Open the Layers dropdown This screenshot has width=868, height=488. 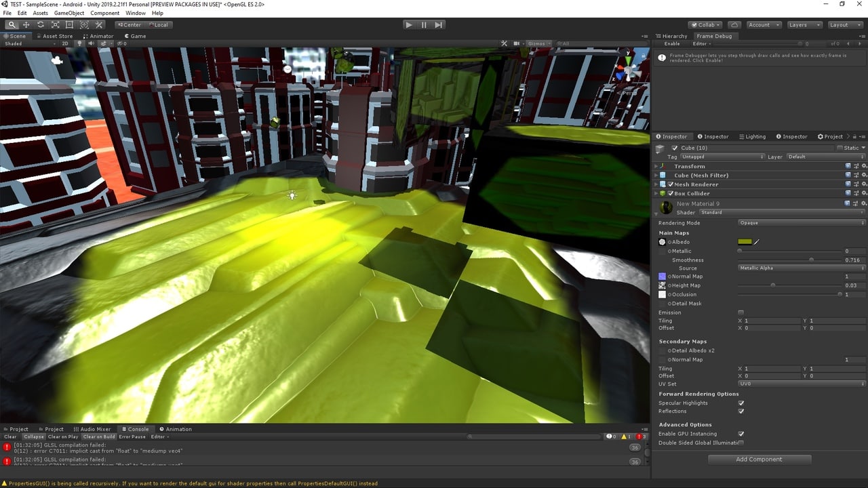coord(804,24)
